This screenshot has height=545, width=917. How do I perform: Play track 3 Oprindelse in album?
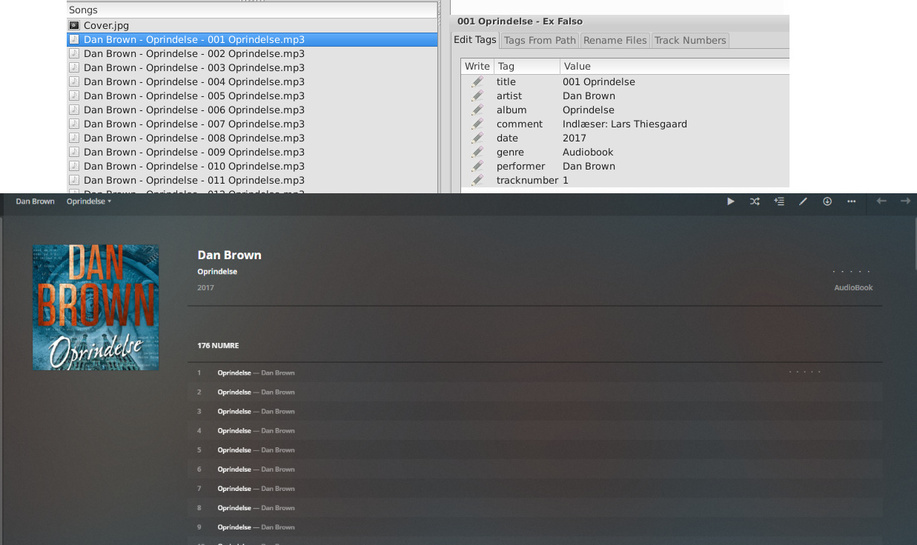coord(535,411)
